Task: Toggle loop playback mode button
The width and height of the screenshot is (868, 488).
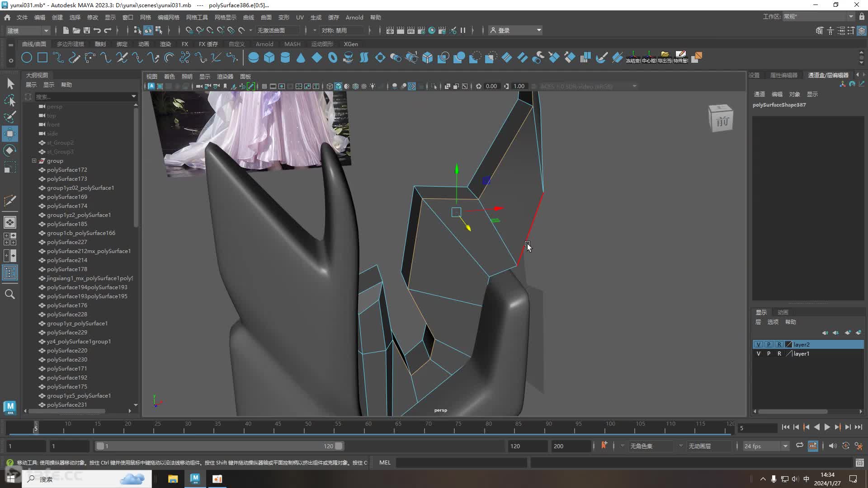Action: (800, 446)
